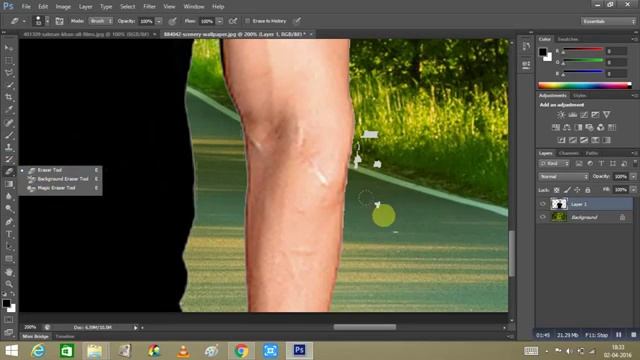
Task: Select the Crop tool
Action: click(9, 97)
